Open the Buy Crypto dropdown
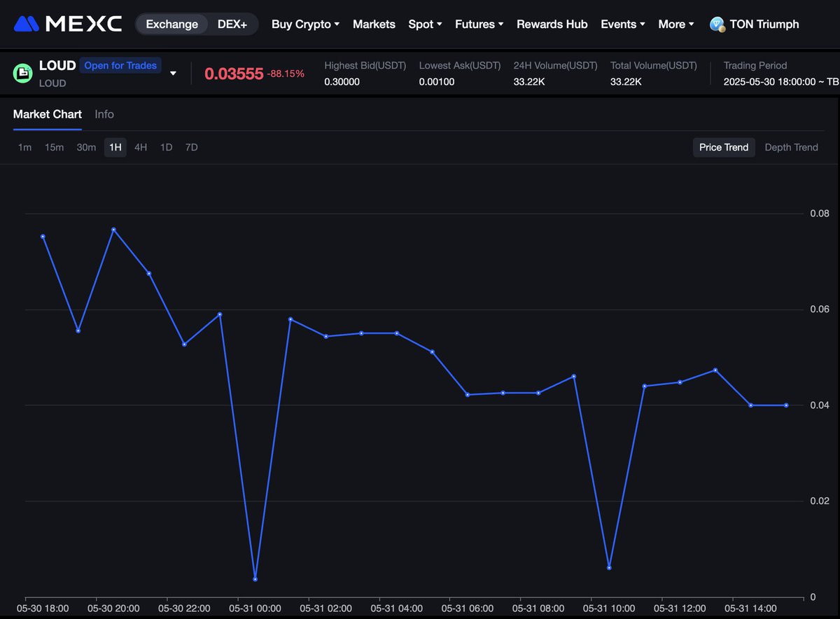Image resolution: width=840 pixels, height=619 pixels. [x=305, y=24]
